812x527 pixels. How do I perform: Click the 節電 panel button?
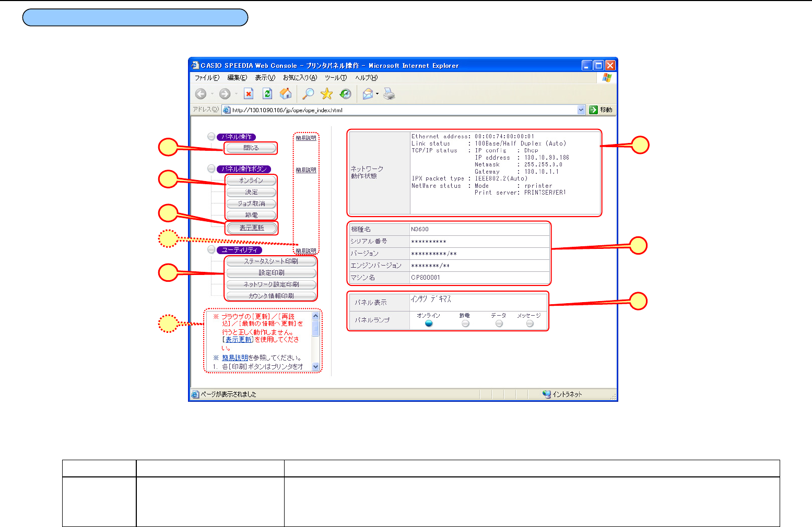click(x=251, y=215)
